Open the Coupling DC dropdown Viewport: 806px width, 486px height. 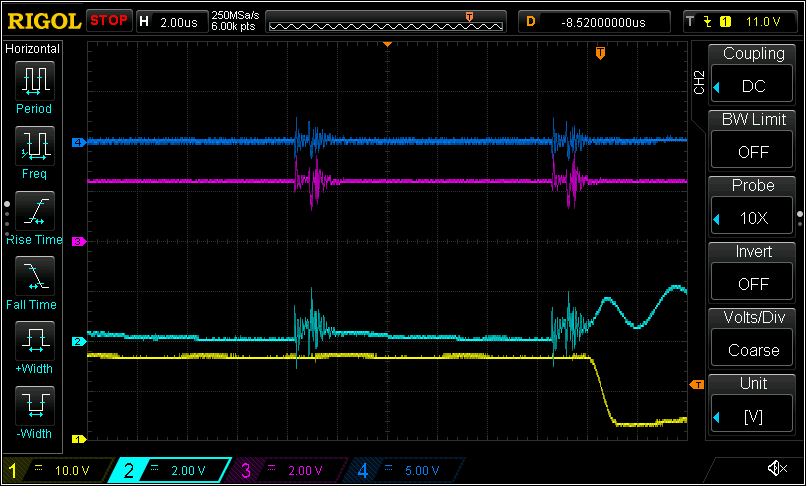pos(752,75)
